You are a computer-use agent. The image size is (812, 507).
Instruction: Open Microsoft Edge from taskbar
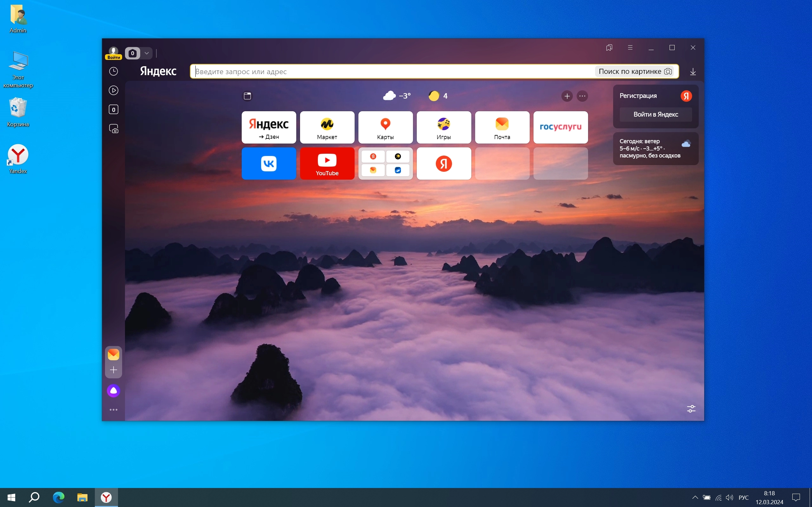58,497
